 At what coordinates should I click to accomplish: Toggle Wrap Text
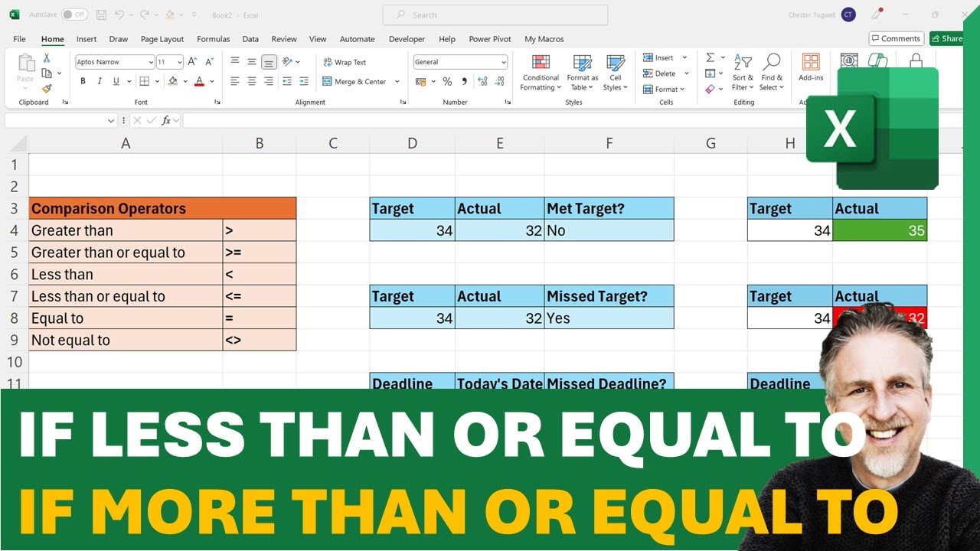[x=345, y=62]
